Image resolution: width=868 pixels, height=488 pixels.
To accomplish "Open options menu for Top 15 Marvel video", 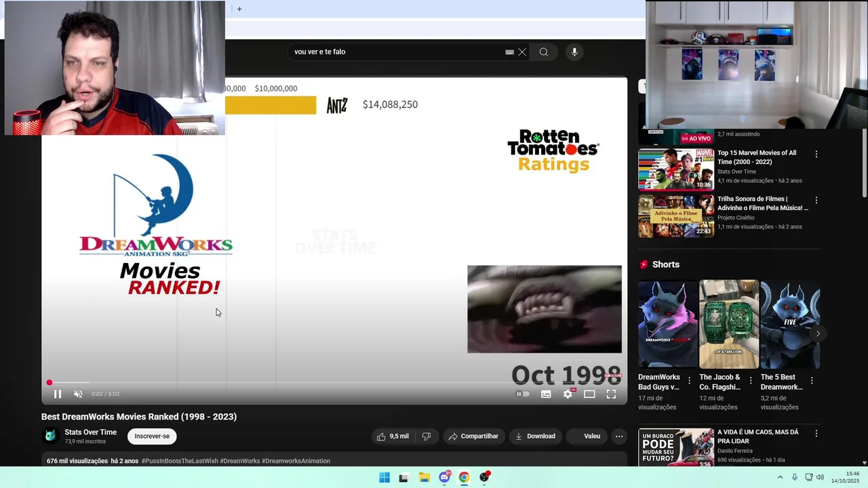I will 816,155.
